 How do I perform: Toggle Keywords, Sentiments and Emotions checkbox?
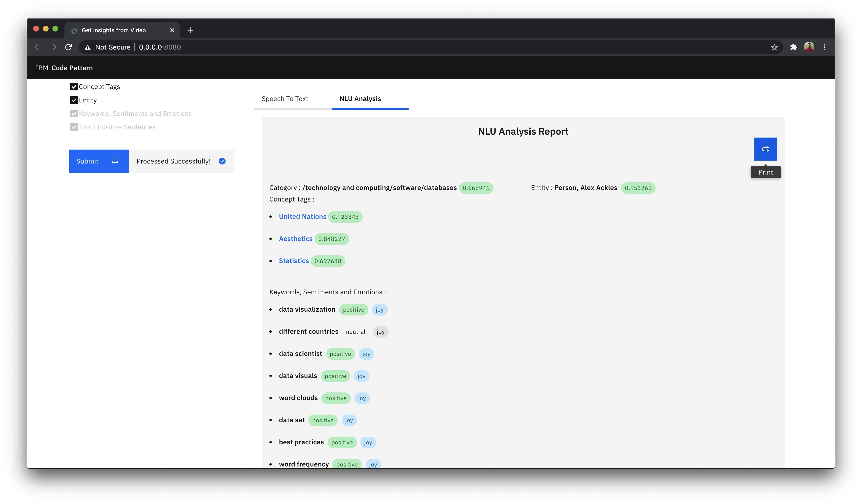(x=74, y=113)
